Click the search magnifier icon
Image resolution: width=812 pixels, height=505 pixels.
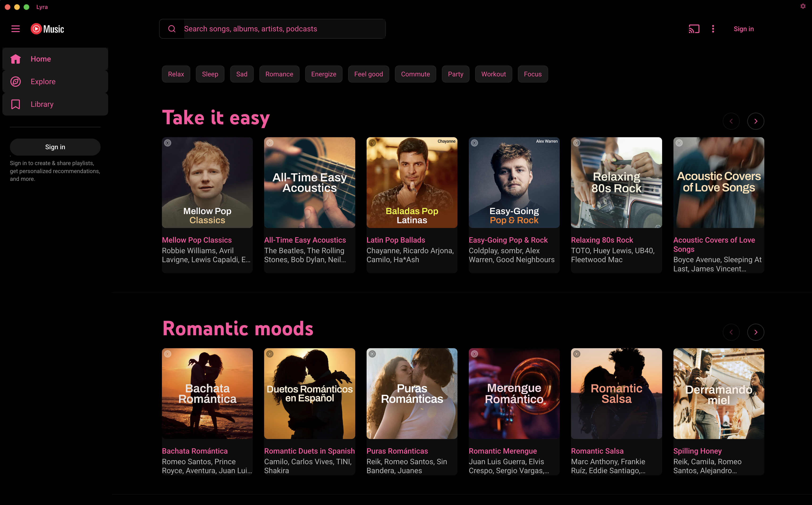tap(172, 29)
